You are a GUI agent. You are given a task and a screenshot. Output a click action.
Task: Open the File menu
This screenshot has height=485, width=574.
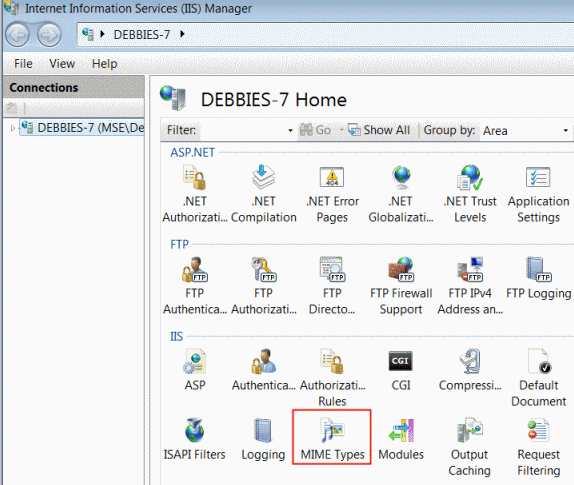23,64
